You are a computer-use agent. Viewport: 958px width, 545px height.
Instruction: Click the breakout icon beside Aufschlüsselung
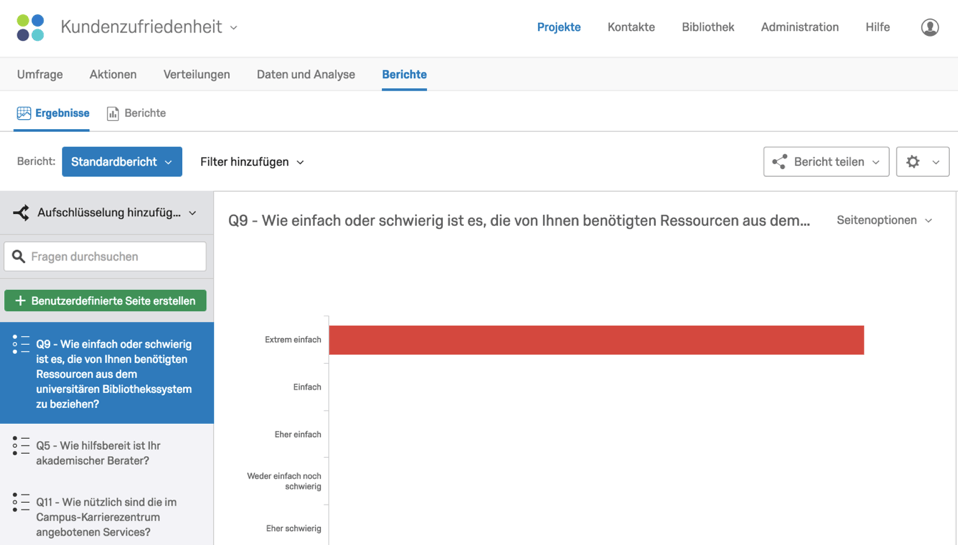tap(21, 213)
